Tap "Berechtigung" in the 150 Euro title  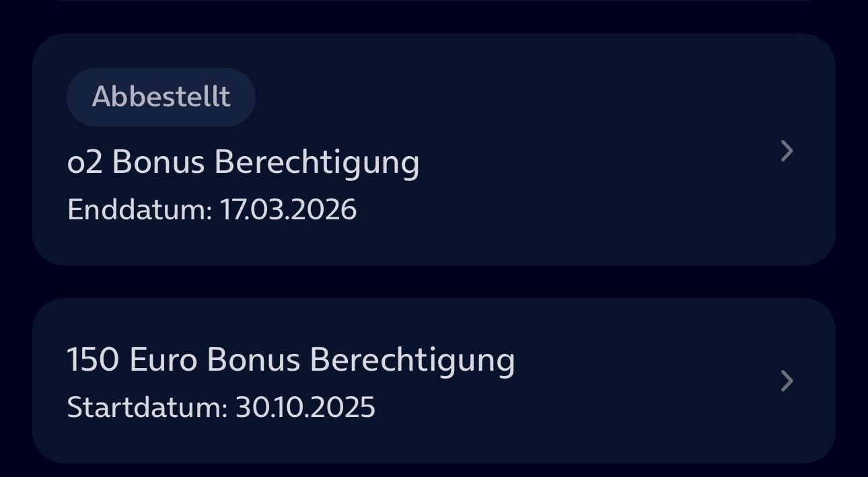[412, 360]
